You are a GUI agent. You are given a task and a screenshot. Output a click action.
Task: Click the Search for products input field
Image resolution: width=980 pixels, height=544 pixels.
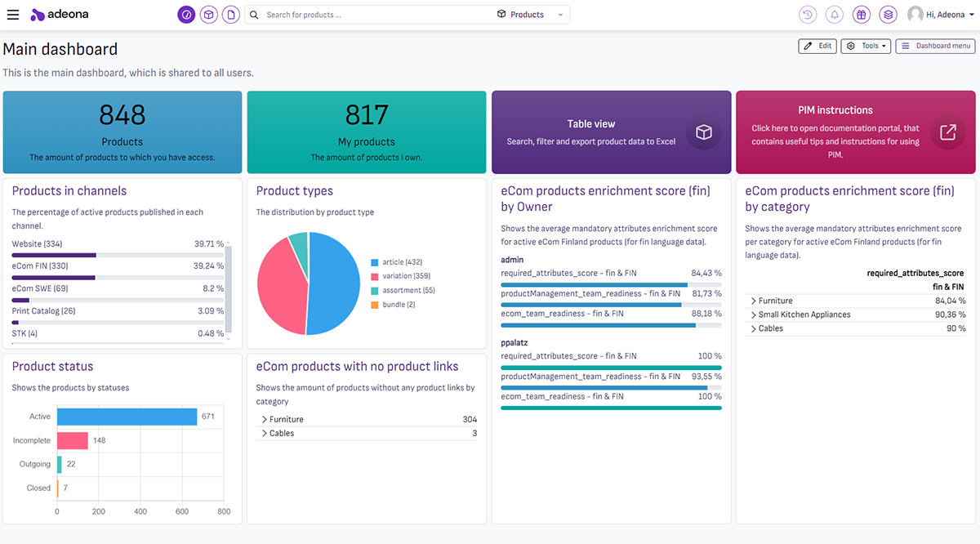pos(376,15)
